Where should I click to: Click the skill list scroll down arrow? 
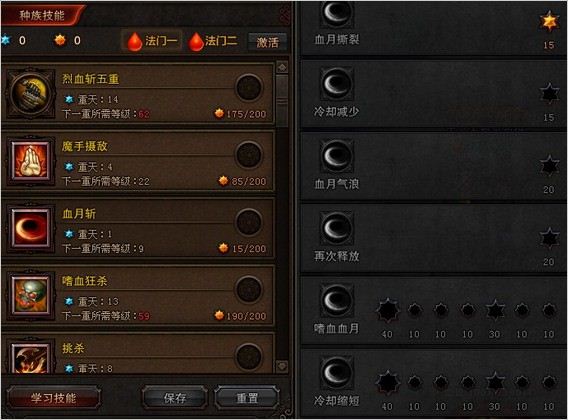coord(282,366)
